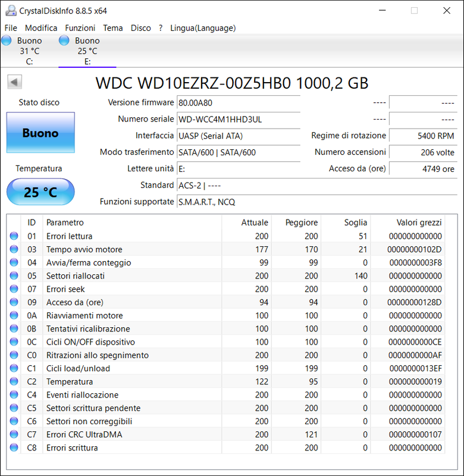Click the Peggiore value 121 in row C7
Viewport: 464px width, 476px height.
coord(311,434)
